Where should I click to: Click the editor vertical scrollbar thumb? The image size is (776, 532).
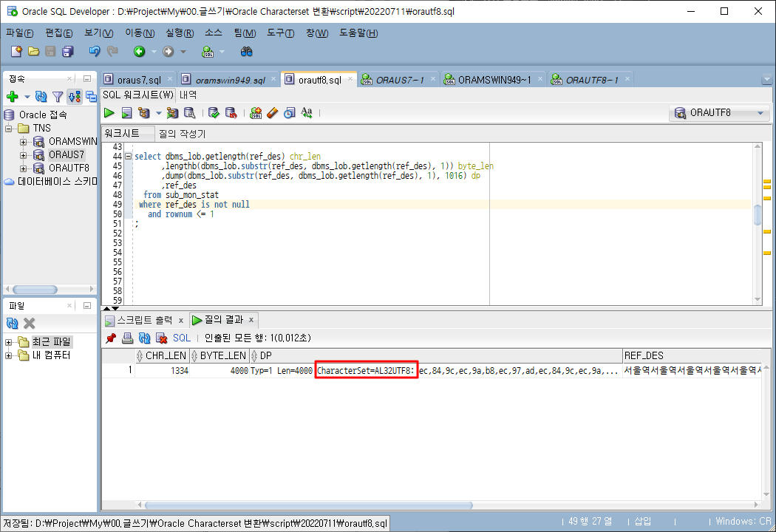[758, 215]
